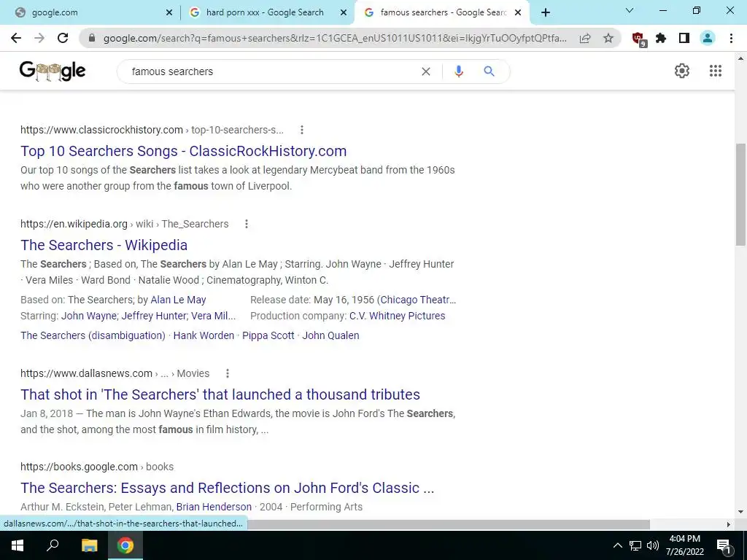The image size is (747, 560).
Task: Open the John Wayne link
Action: 88,316
